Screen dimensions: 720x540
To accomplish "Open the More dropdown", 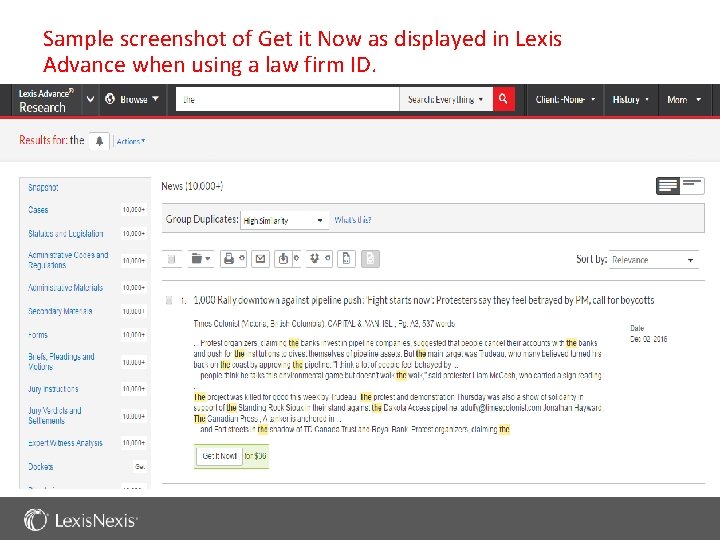I will pos(684,100).
